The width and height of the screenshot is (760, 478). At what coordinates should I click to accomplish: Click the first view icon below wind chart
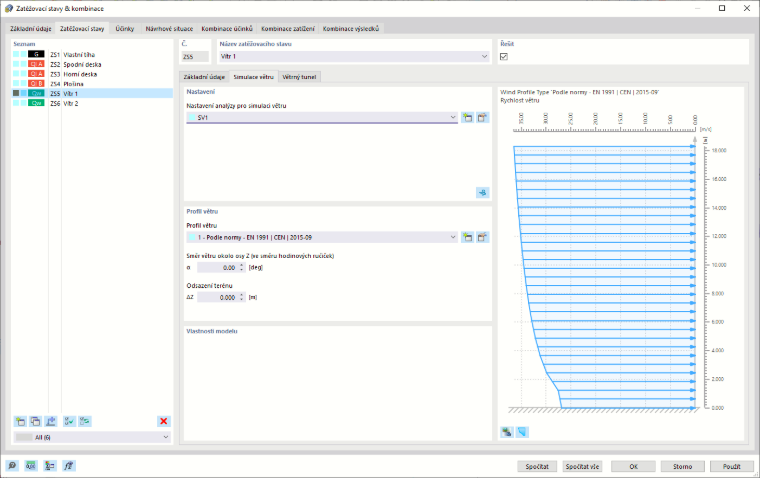point(507,431)
